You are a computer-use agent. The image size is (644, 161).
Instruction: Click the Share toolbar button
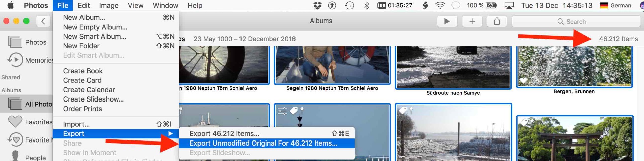pos(497,21)
